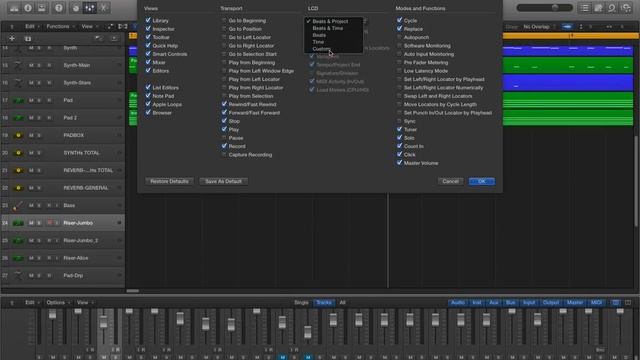Toggle the Library button in control bar
Screen dimensions: 640x360
[14, 8]
